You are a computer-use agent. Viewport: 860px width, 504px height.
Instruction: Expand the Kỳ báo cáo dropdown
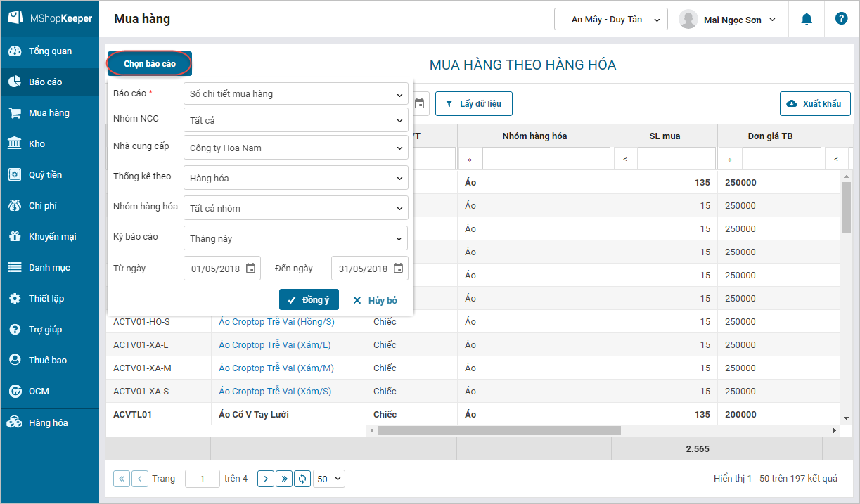click(295, 238)
